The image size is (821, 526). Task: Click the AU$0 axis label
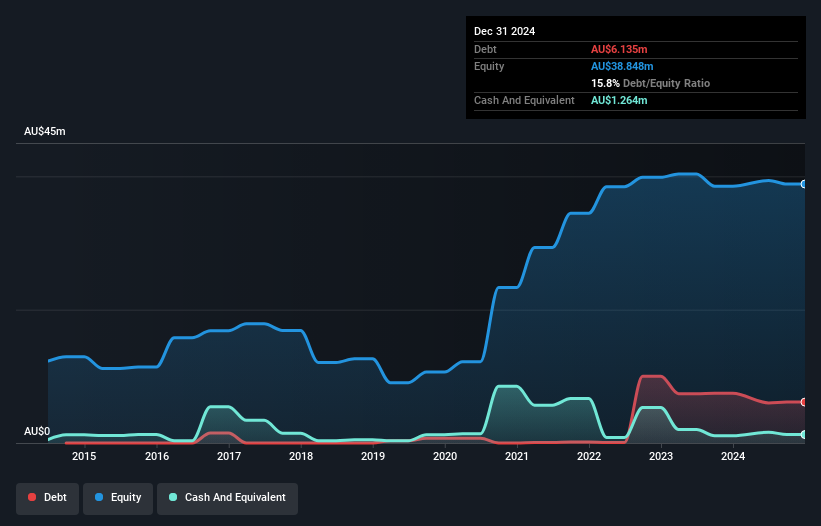pos(37,431)
